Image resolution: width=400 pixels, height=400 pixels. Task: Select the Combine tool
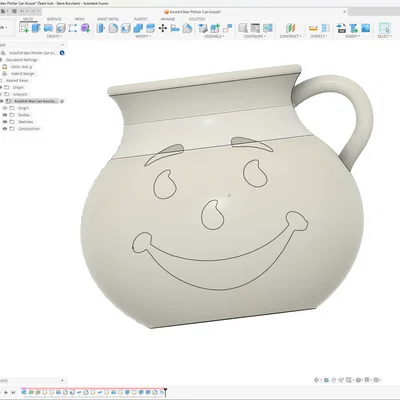click(x=138, y=28)
